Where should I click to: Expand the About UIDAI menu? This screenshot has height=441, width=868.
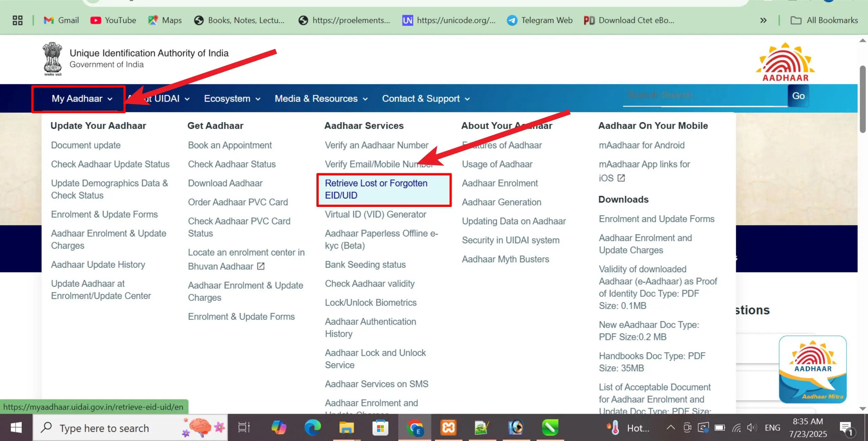158,99
